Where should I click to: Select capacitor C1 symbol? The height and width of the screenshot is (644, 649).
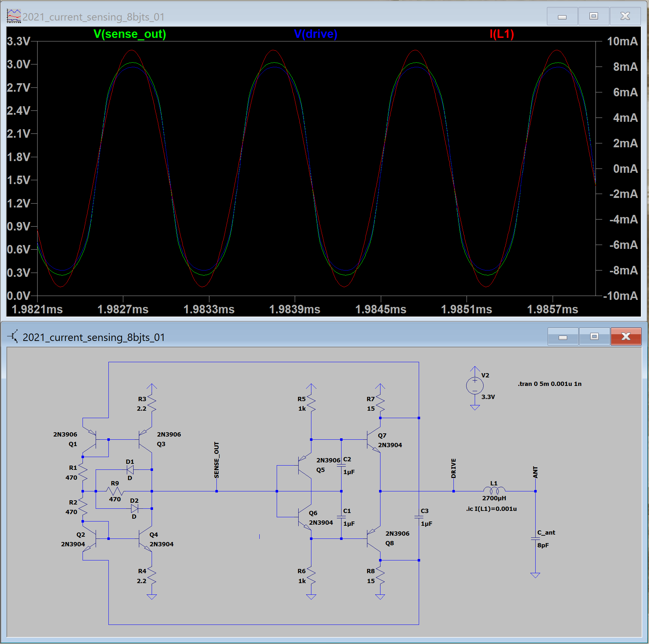[341, 517]
